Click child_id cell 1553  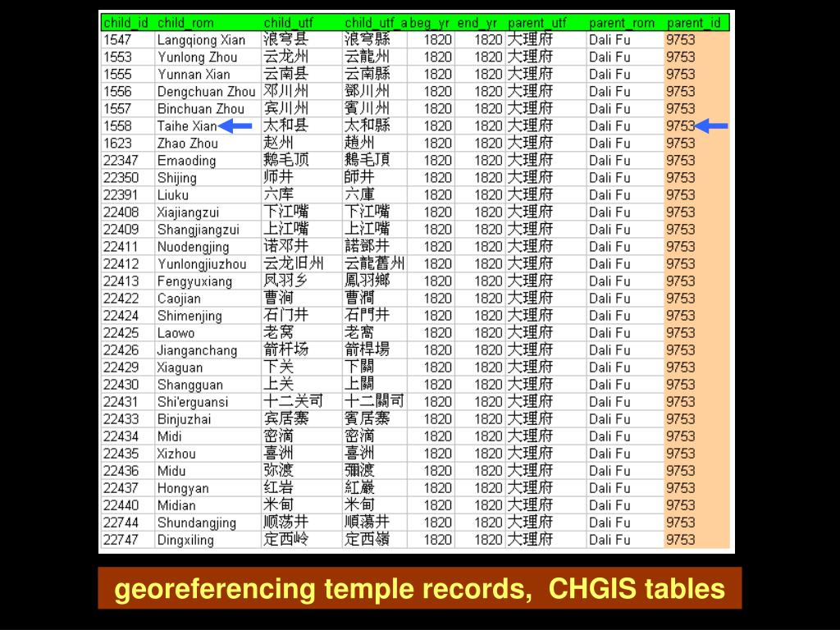[127, 57]
